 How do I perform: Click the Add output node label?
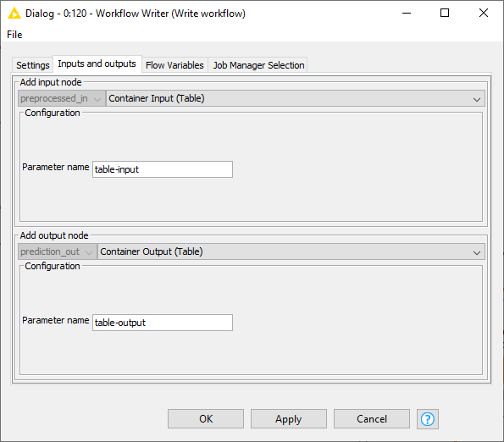[x=54, y=235]
